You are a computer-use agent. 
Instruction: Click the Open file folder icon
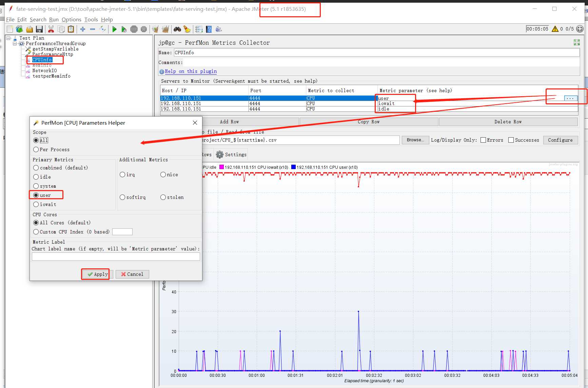pyautogui.click(x=30, y=29)
